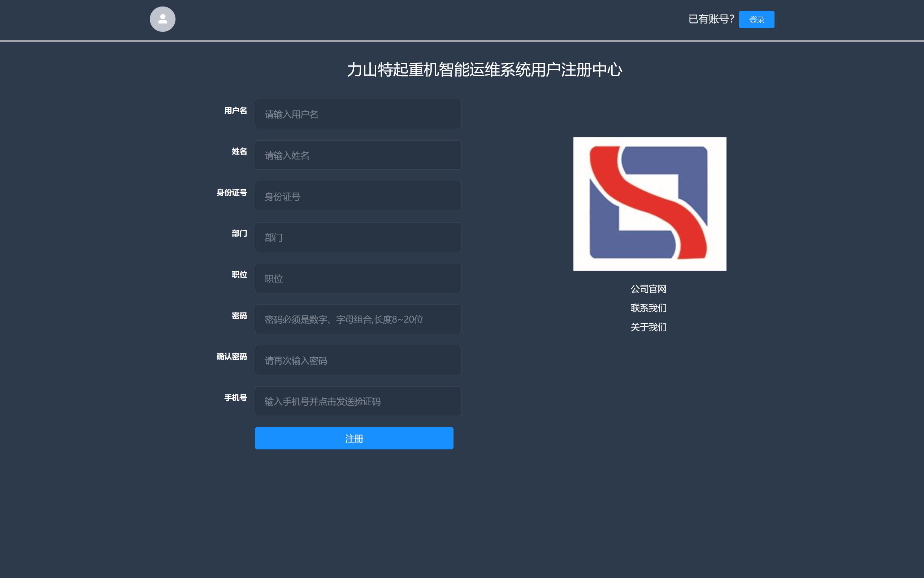Open the 关于我们 about us link
The image size is (924, 578).
[648, 327]
